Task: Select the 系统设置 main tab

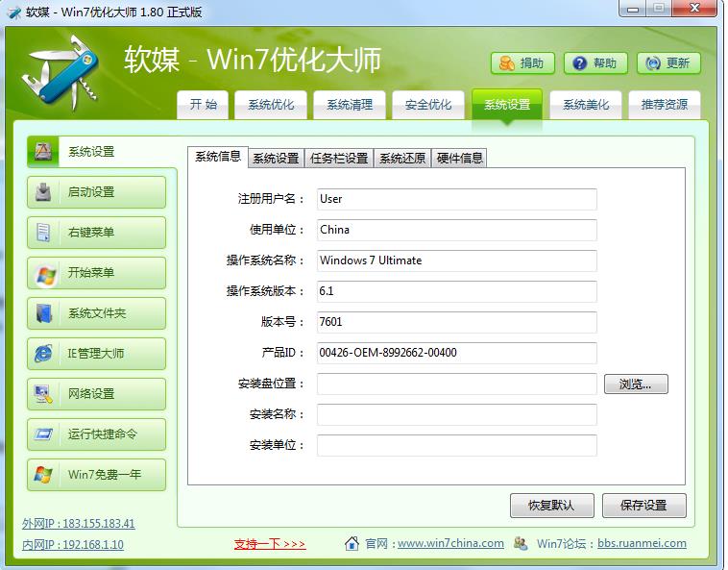Action: point(507,105)
